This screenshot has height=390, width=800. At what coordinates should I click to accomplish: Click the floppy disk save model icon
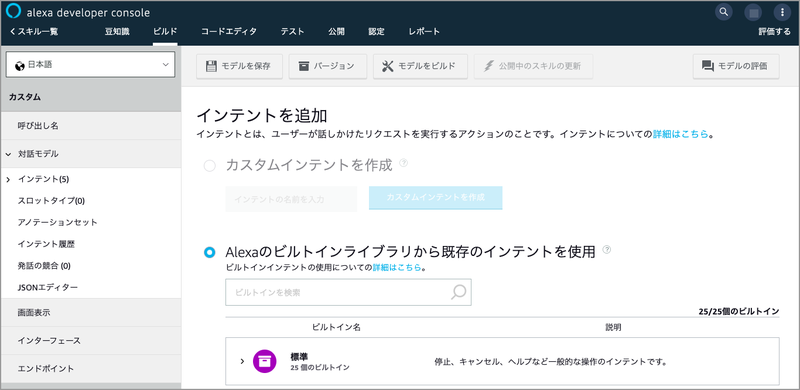point(211,66)
